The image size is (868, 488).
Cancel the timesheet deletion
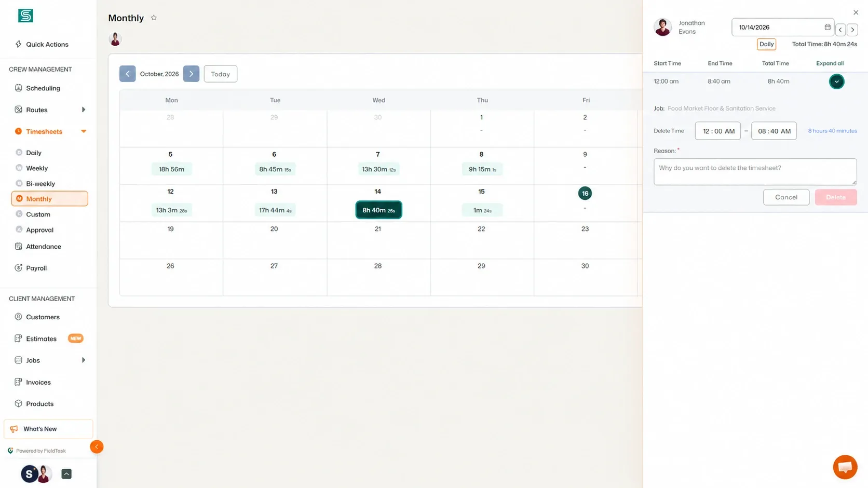click(x=786, y=197)
